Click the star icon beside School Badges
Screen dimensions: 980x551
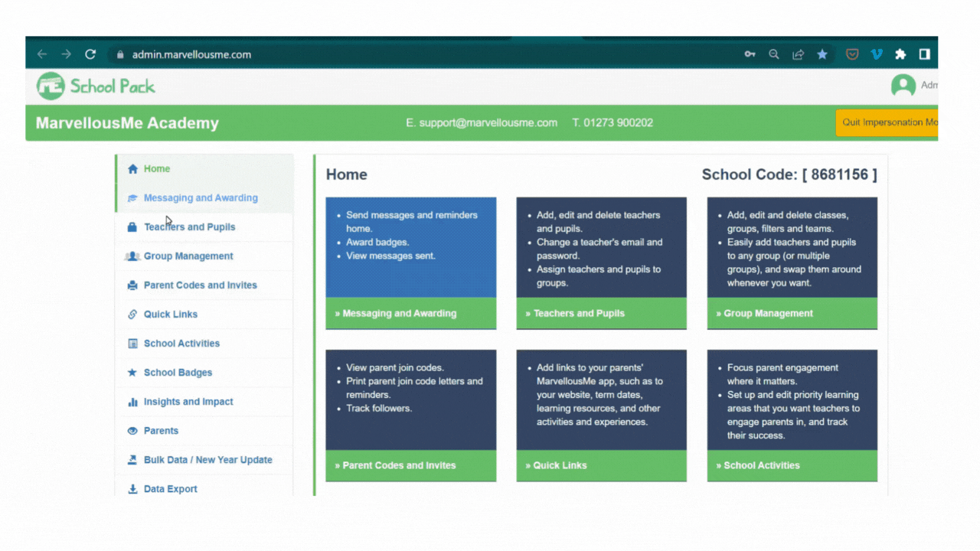[x=132, y=373]
